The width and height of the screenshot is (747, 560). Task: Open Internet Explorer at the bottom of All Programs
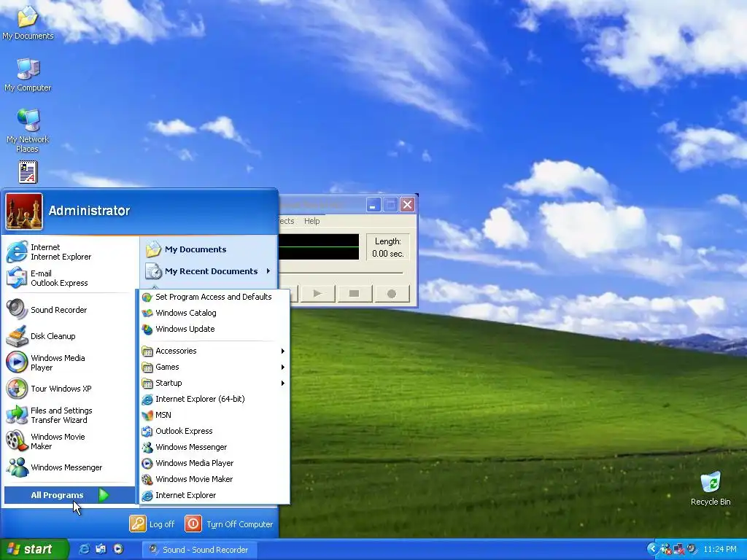coord(214,495)
